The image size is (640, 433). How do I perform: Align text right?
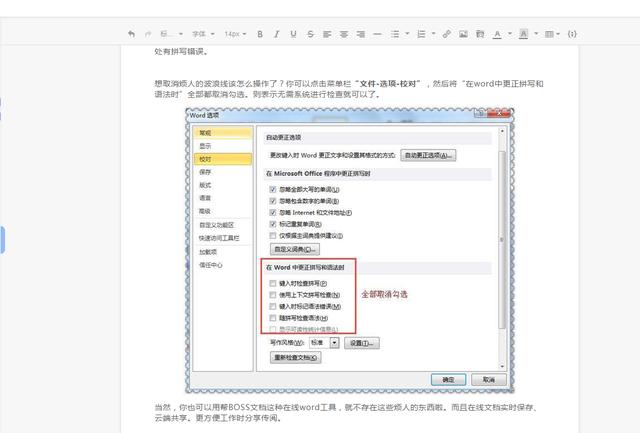pyautogui.click(x=361, y=34)
